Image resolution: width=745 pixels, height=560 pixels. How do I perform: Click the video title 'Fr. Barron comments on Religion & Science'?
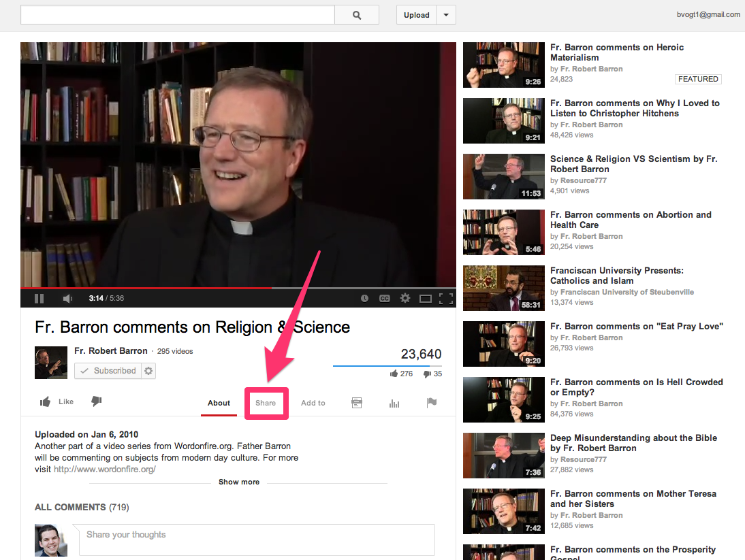(193, 327)
